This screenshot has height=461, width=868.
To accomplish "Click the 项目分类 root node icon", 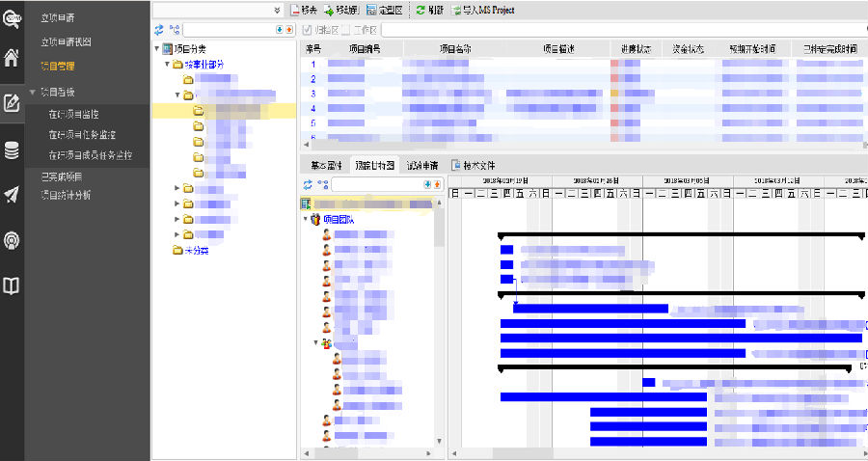I will 167,49.
